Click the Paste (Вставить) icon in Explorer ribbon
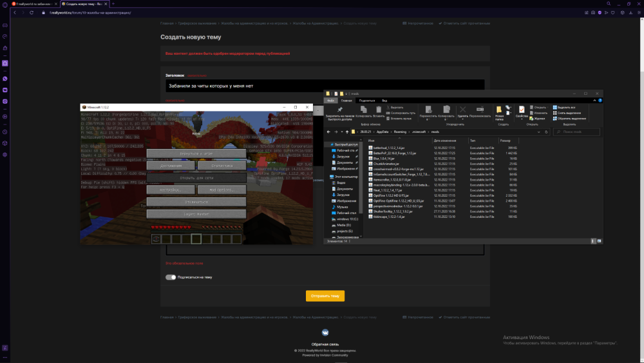 click(x=379, y=110)
